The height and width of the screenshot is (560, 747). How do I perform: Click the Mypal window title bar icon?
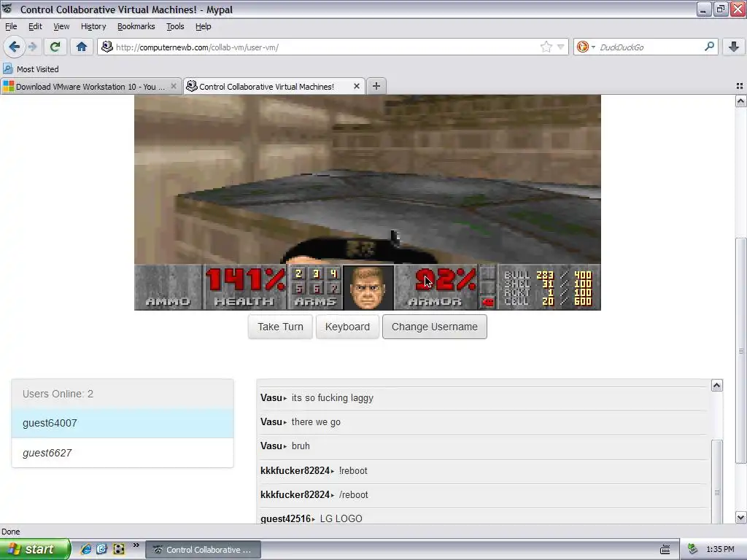coord(7,9)
